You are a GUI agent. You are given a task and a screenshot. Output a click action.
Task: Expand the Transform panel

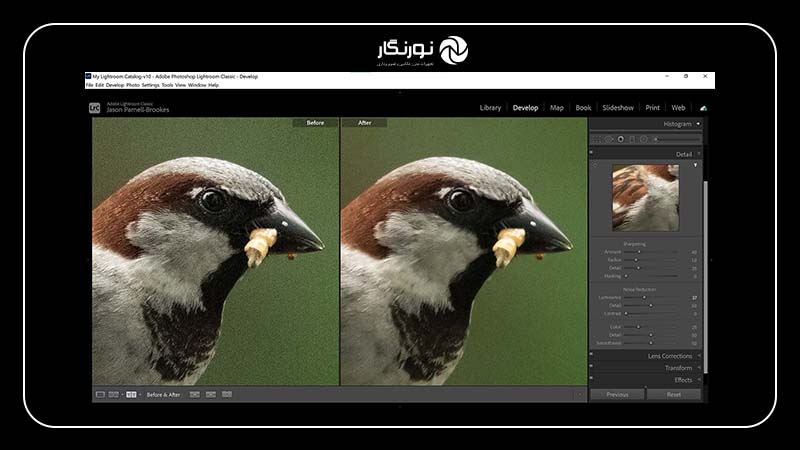(x=699, y=367)
